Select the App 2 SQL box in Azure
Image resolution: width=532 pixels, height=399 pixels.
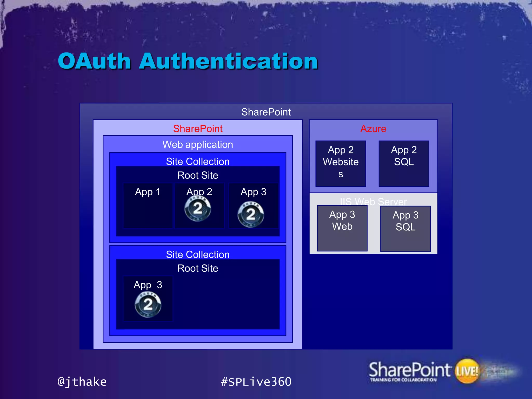tap(404, 164)
